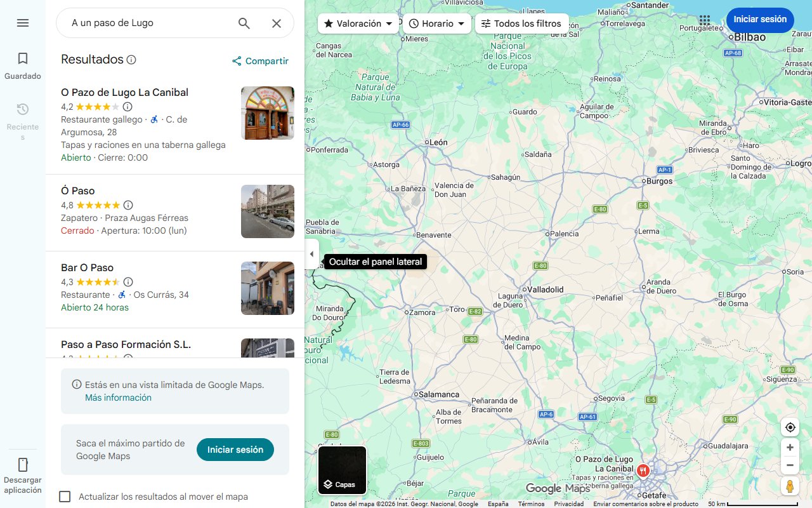Switch map layers with Capas
812x508 pixels.
[342, 471]
